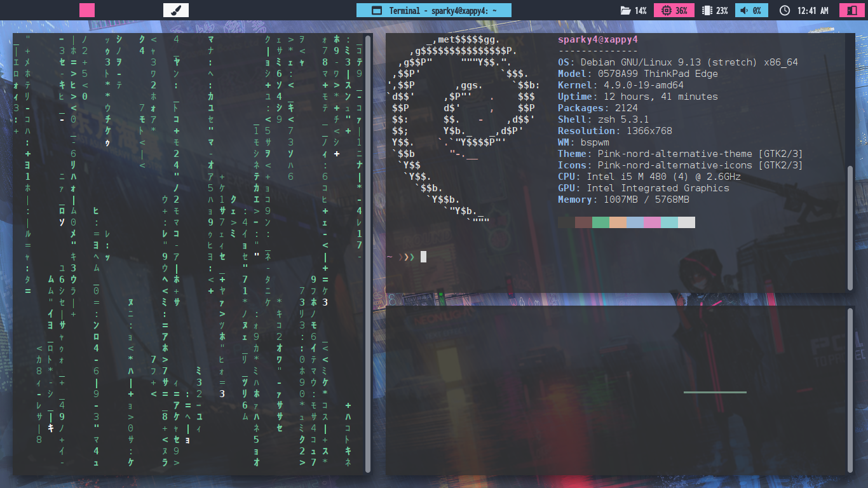868x488 pixels.
Task: Click the cyan color block in neofetch palette
Action: pyautogui.click(x=669, y=222)
